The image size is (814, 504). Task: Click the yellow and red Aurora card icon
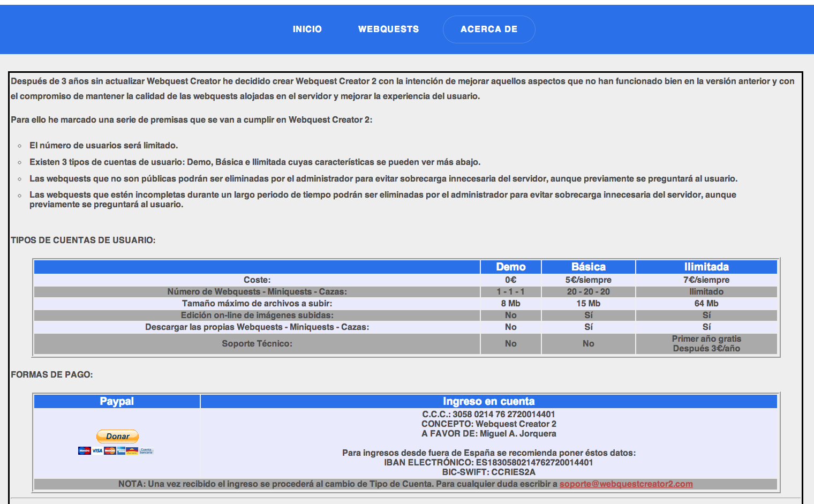tap(132, 451)
